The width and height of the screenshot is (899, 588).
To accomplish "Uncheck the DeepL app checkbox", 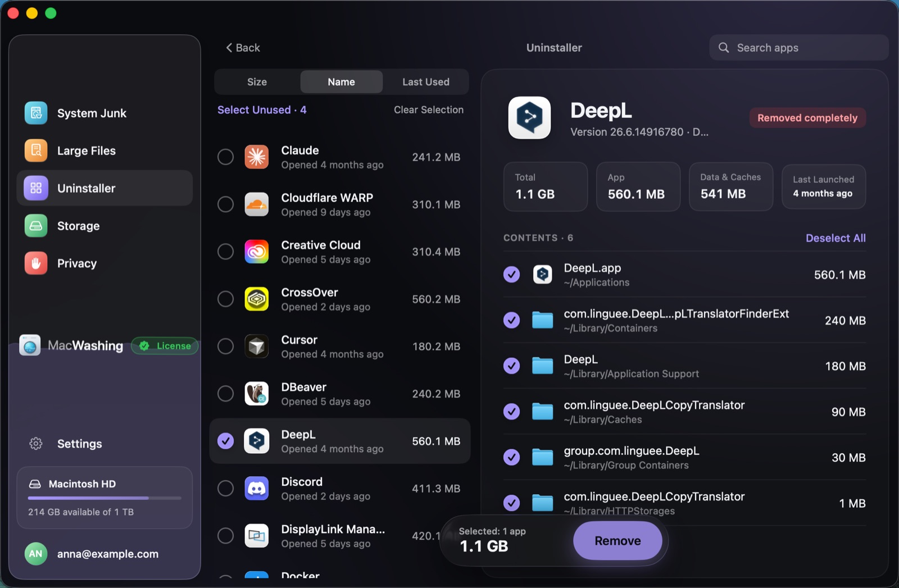I will click(x=225, y=441).
